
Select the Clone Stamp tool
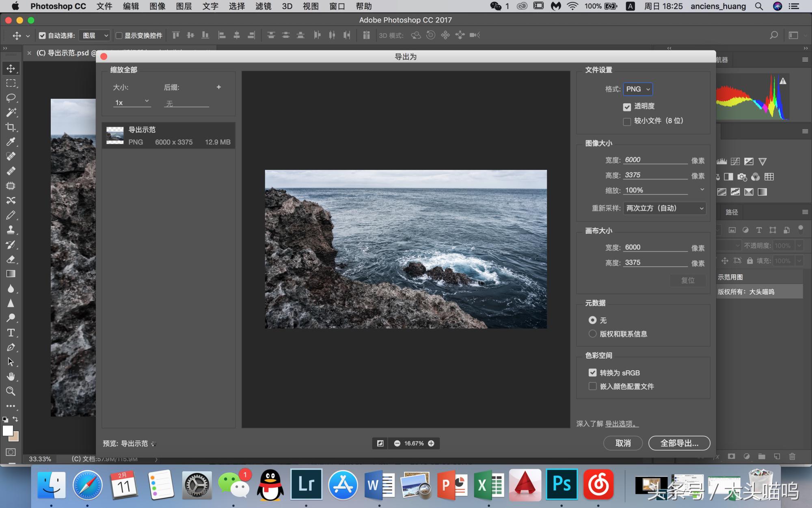[11, 230]
